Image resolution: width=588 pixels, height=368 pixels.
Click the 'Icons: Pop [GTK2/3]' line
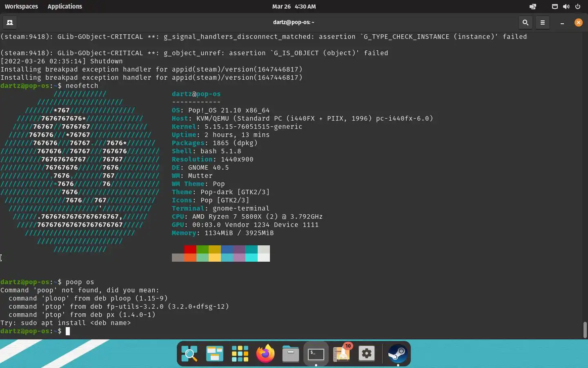tap(211, 200)
